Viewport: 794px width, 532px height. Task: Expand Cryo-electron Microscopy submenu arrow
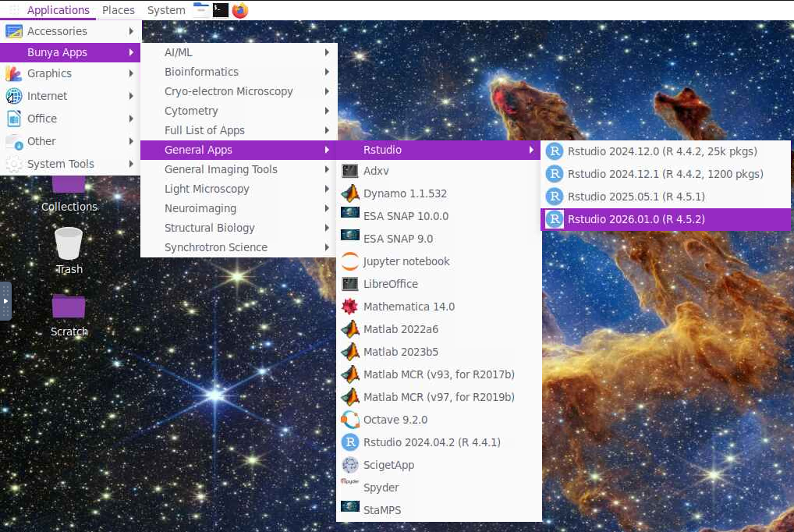[327, 91]
